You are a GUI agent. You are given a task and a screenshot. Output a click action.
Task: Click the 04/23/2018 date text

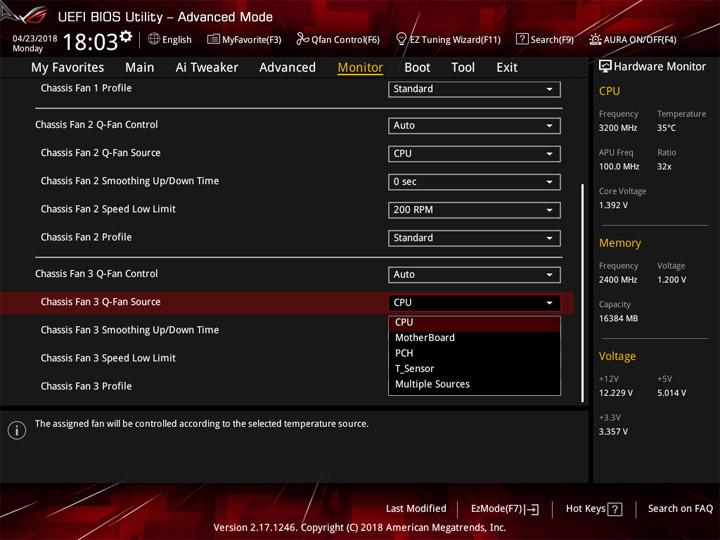click(35, 38)
